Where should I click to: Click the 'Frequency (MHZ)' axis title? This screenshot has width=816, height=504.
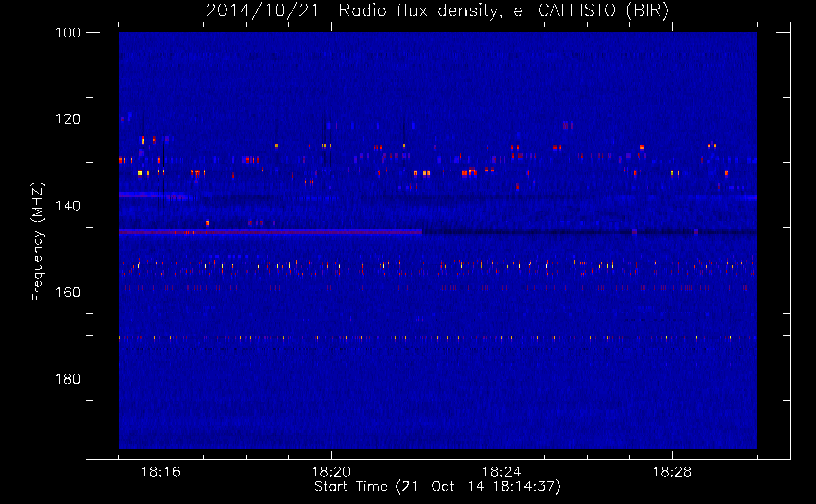[38, 242]
